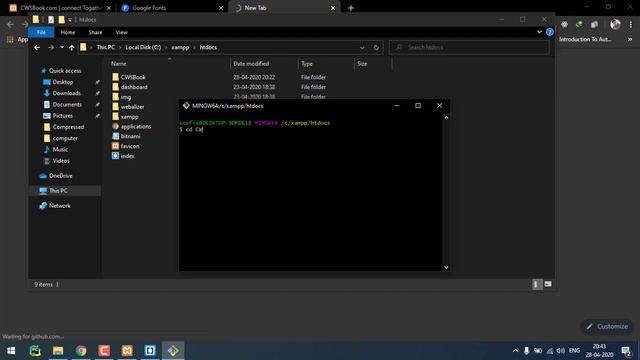640x360 pixels.
Task: Open Explorer help question mark icon
Action: point(550,32)
